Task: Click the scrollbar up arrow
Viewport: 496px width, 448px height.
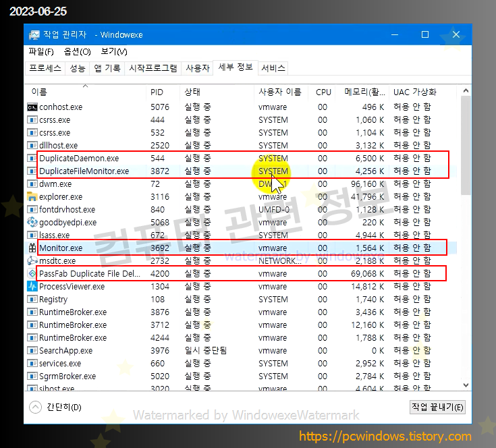Action: tap(466, 90)
